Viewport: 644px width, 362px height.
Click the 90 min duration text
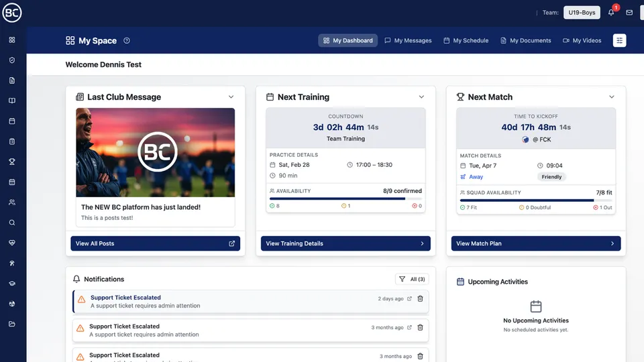coord(288,175)
